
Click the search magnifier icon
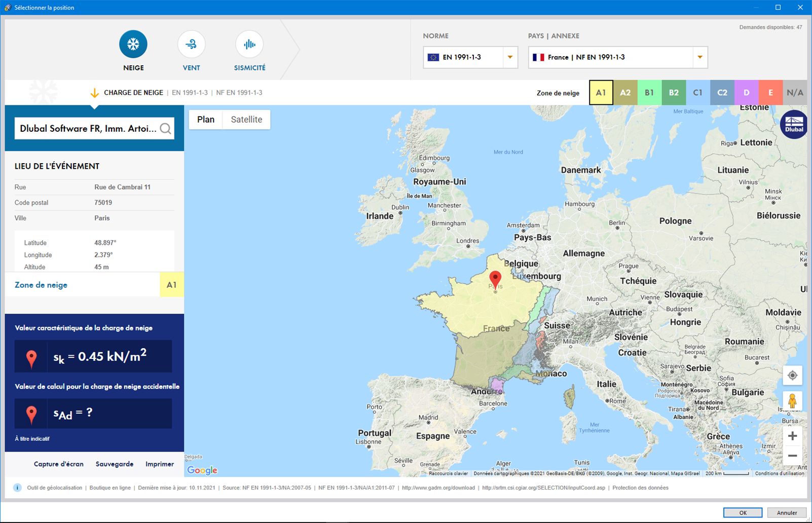tap(165, 129)
